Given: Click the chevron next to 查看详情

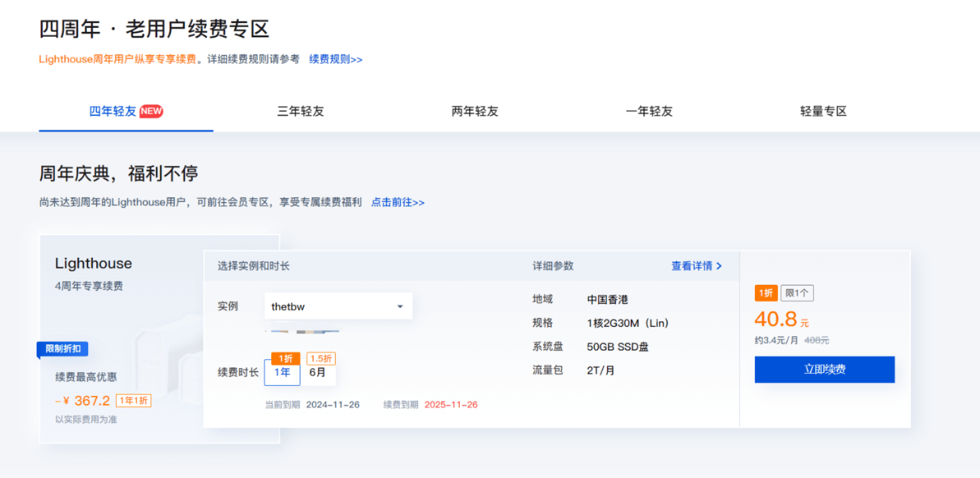Looking at the screenshot, I should [x=719, y=266].
